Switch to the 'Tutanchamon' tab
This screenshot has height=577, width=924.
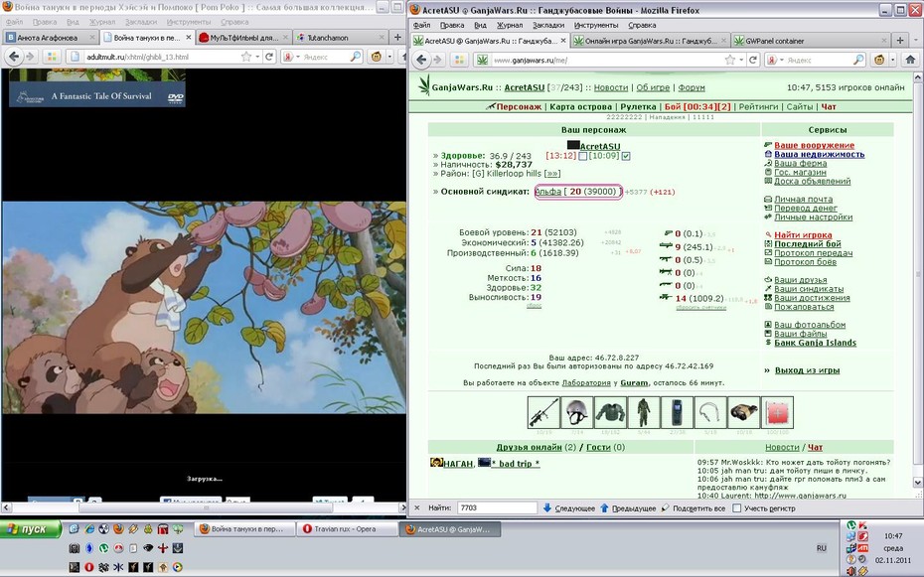click(340, 37)
